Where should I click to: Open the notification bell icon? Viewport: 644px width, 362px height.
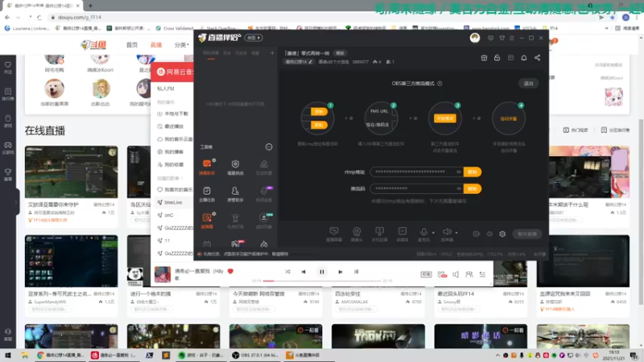(x=524, y=58)
